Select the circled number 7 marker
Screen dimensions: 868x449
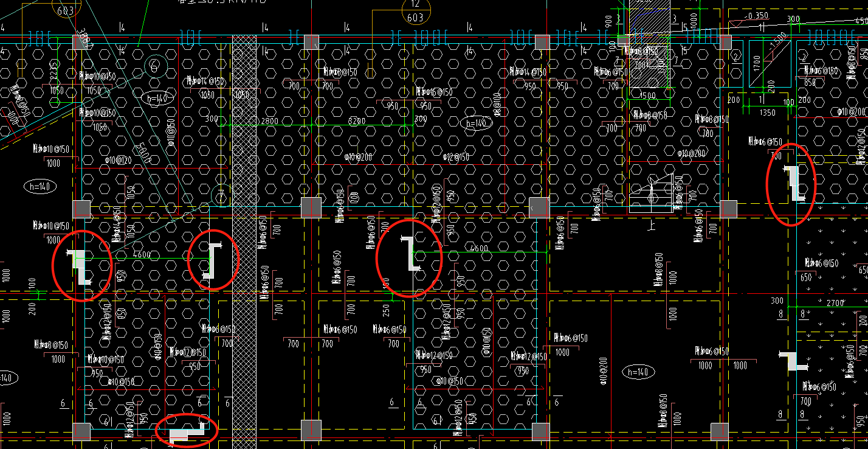tap(222, 195)
